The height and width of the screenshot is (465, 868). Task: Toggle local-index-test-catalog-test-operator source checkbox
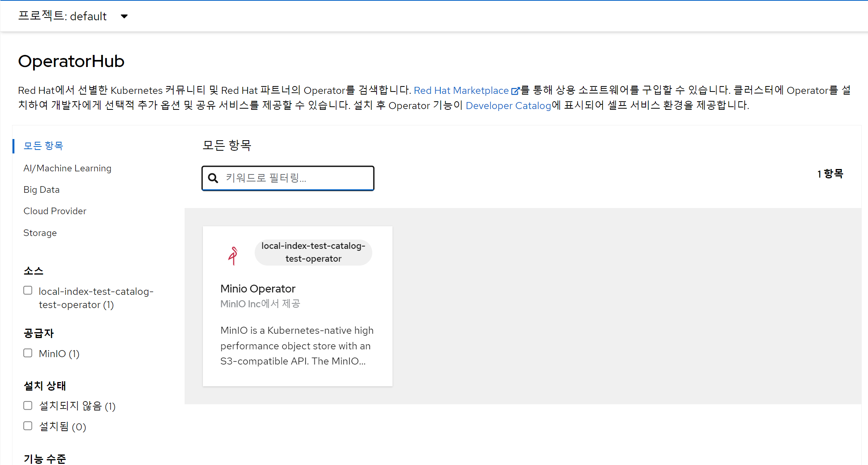coord(28,291)
